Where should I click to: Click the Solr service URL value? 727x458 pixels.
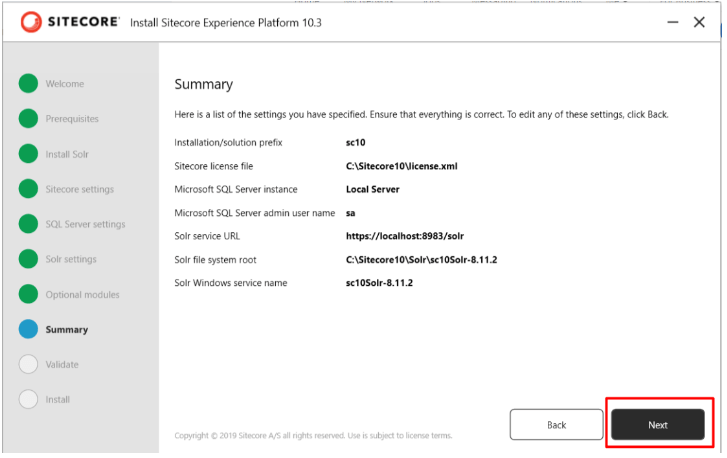point(404,236)
